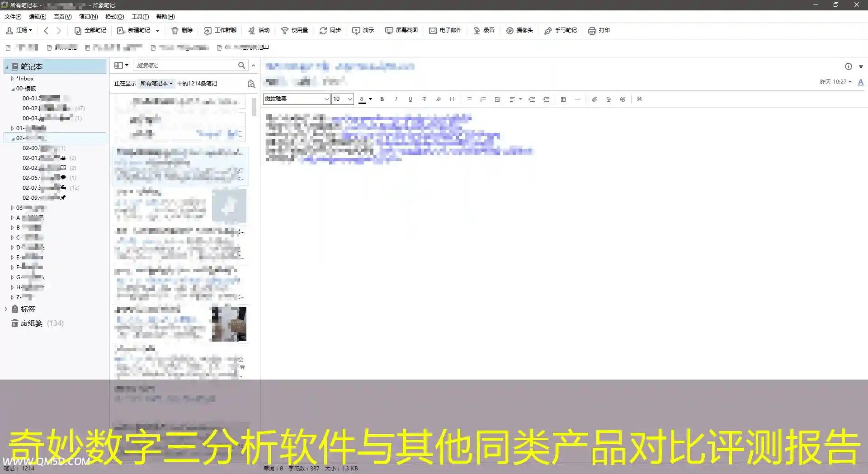Attach a file with the paperclip
This screenshot has width=868, height=474.
click(594, 99)
